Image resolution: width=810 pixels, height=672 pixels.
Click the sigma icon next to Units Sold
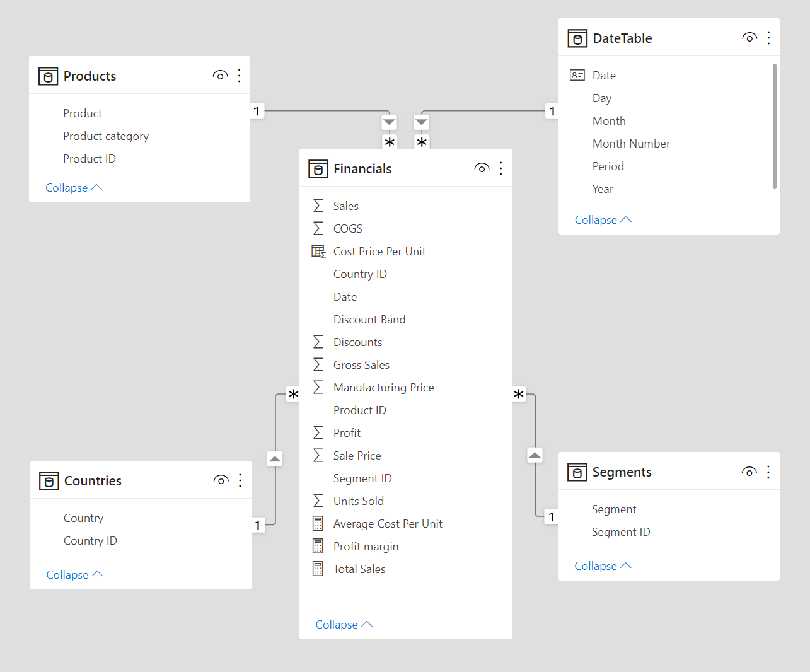tap(318, 501)
